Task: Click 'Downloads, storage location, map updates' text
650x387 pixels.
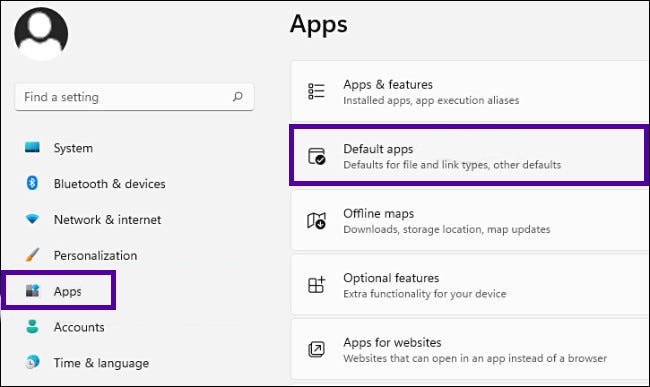Action: (446, 230)
